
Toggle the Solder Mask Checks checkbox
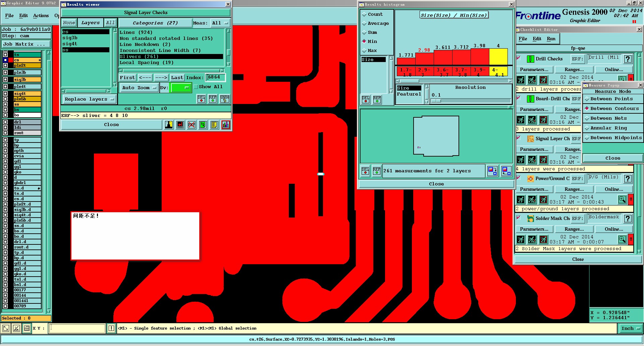point(519,218)
